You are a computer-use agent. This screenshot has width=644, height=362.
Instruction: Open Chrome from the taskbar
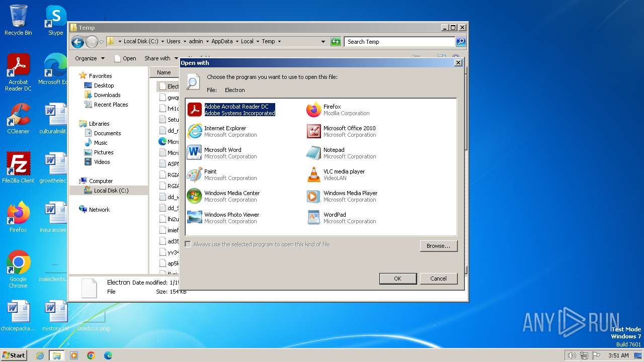(91, 355)
